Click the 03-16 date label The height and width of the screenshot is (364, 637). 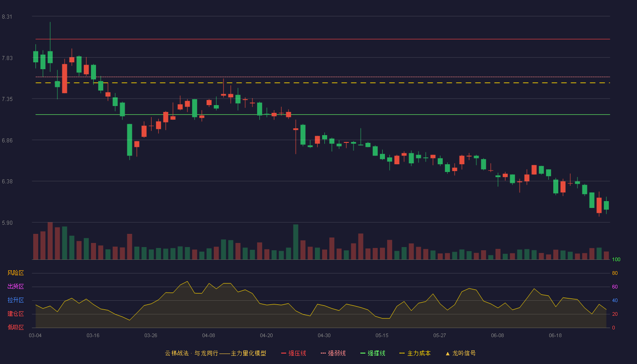93,335
